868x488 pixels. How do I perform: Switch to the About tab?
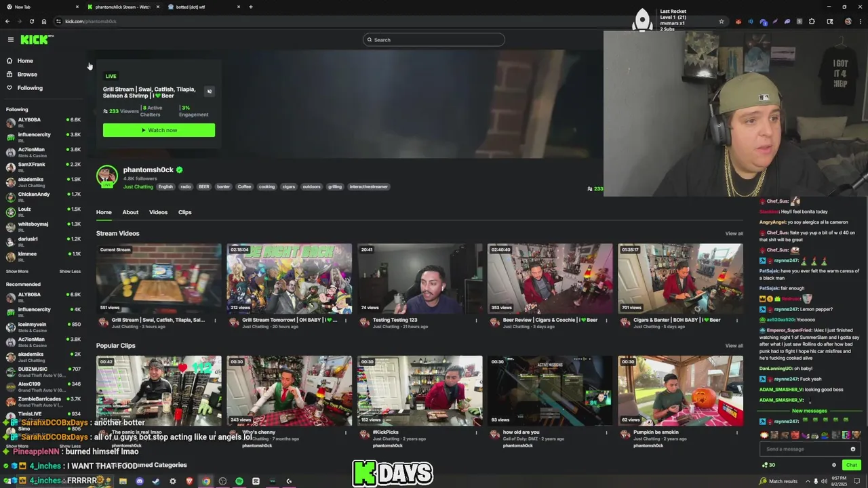point(130,212)
